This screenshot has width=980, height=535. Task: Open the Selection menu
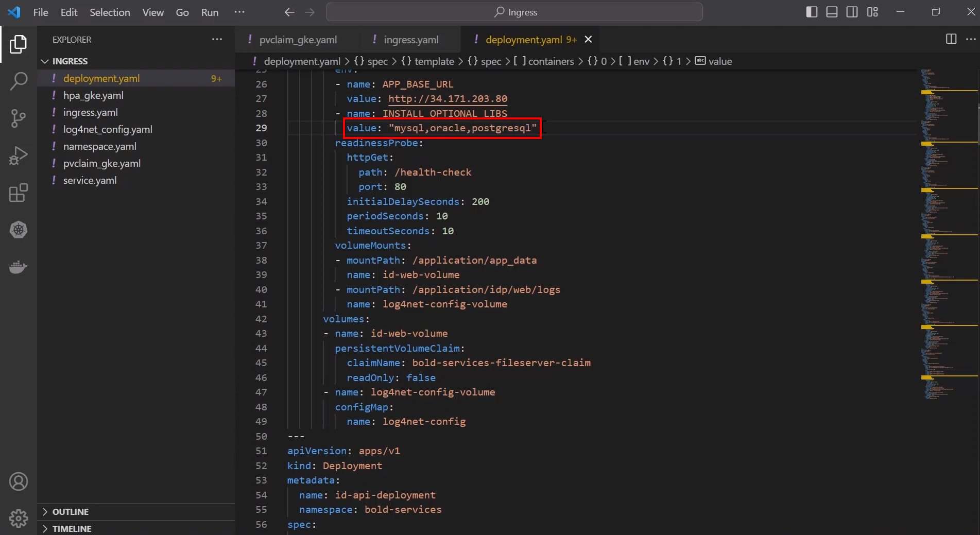click(110, 12)
